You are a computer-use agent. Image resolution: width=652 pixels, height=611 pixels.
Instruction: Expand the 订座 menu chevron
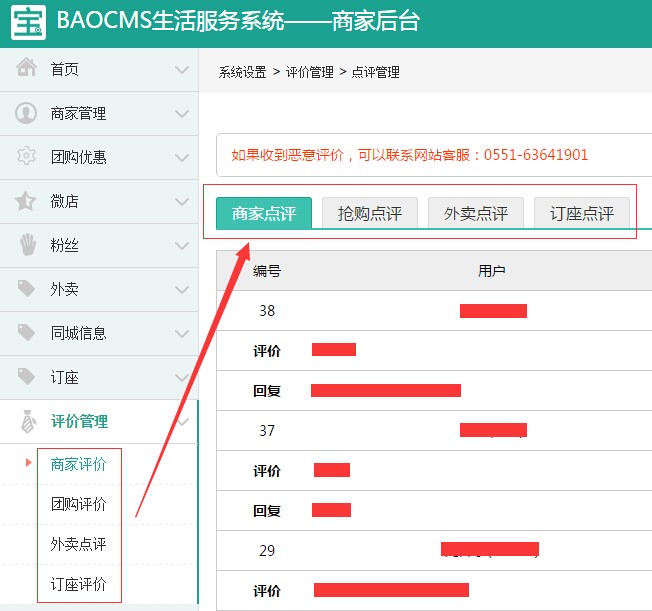point(182,378)
